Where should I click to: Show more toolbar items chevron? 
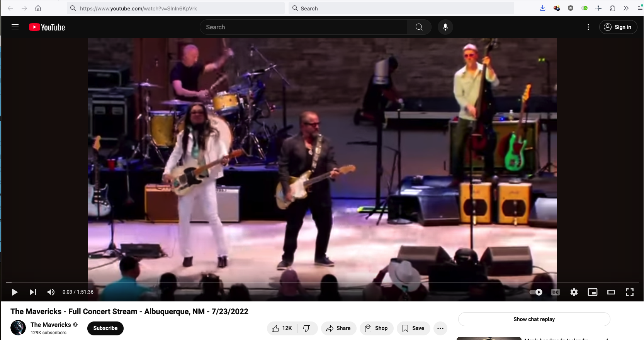tap(626, 8)
